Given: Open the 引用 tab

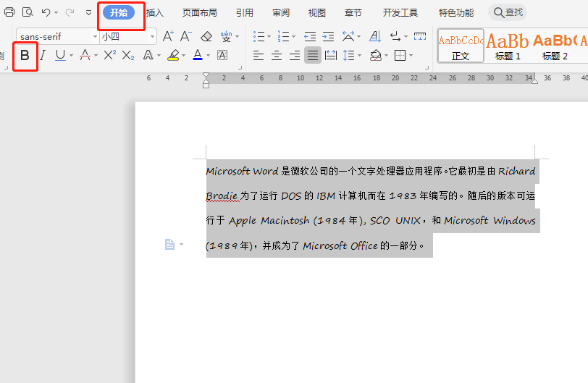Looking at the screenshot, I should (x=245, y=13).
